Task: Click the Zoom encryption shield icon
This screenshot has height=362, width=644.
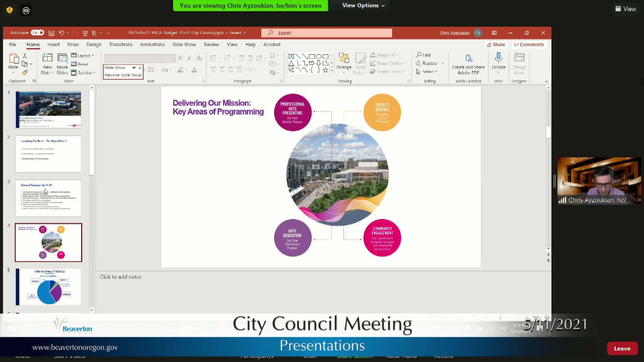Action: pos(10,10)
